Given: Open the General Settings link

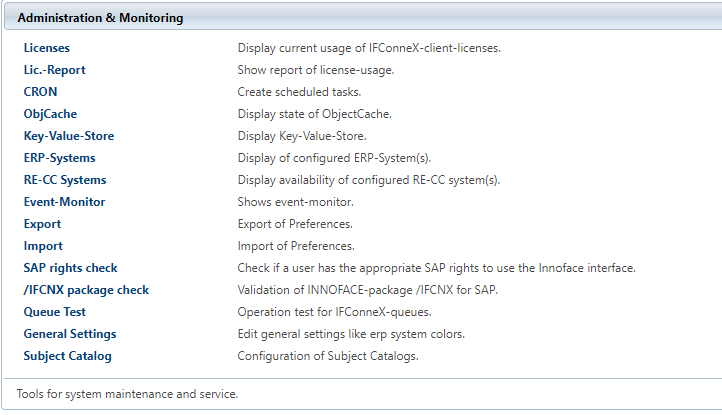Looking at the screenshot, I should [x=70, y=334].
